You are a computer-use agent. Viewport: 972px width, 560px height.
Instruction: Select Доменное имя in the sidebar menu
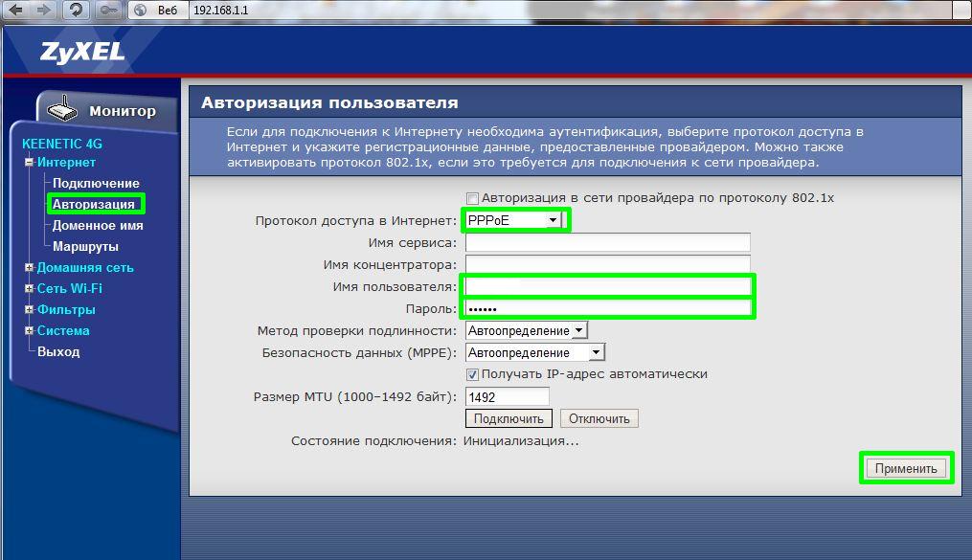pyautogui.click(x=98, y=226)
